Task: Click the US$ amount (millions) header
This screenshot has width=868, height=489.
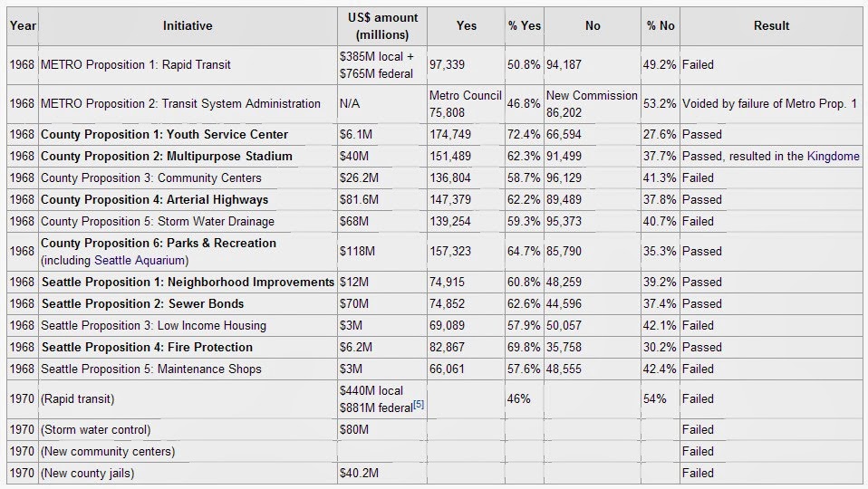Action: point(382,25)
